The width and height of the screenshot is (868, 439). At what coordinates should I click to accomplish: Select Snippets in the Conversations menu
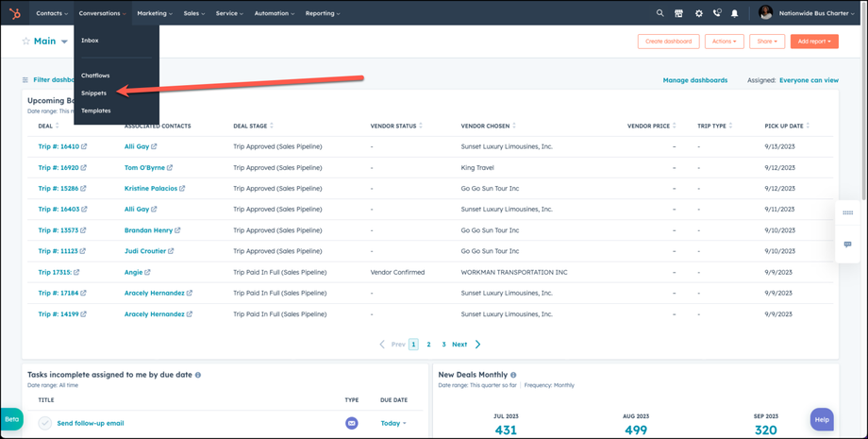tap(93, 93)
